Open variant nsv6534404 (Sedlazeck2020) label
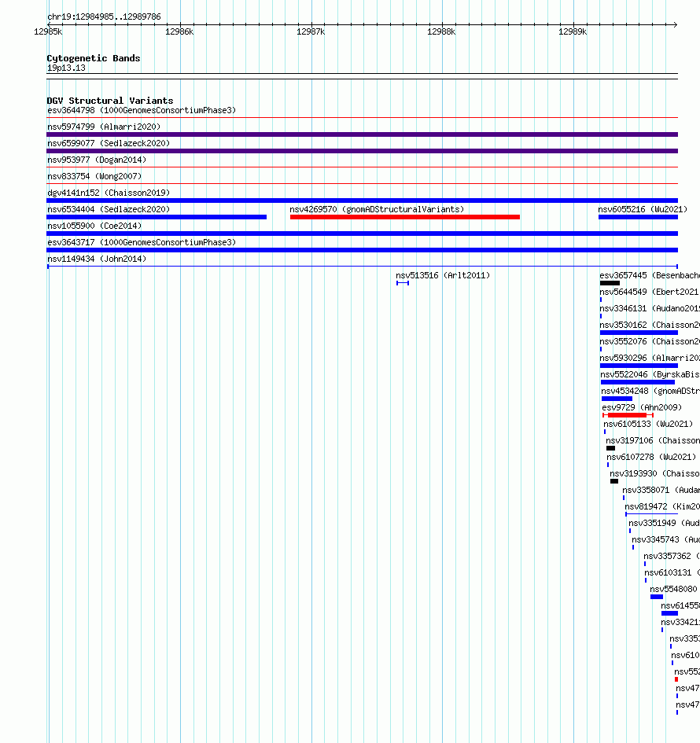The image size is (700, 743). tap(109, 209)
